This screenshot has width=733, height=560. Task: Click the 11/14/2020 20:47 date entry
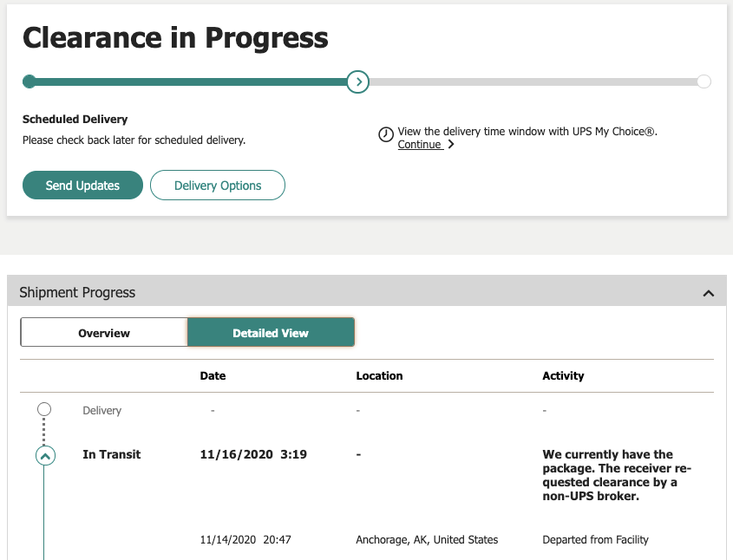(x=245, y=540)
